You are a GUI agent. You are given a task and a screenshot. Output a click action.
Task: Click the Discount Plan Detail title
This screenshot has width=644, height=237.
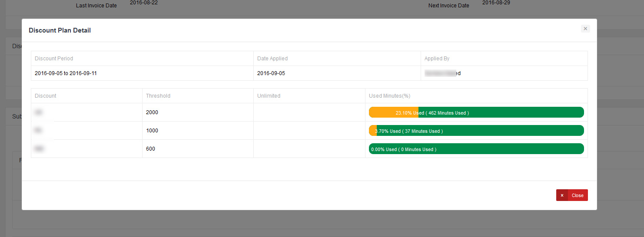[x=60, y=30]
